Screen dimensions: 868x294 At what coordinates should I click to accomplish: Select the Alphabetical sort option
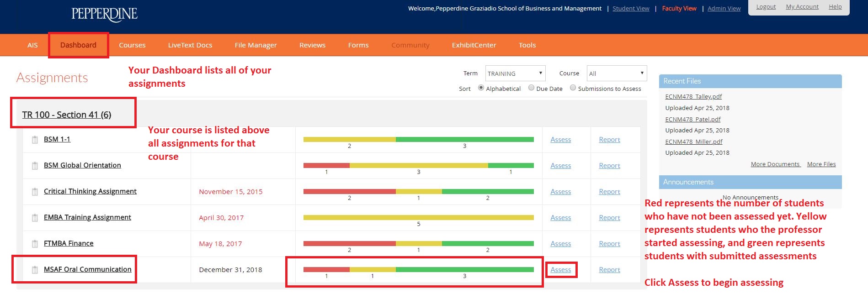pos(481,88)
